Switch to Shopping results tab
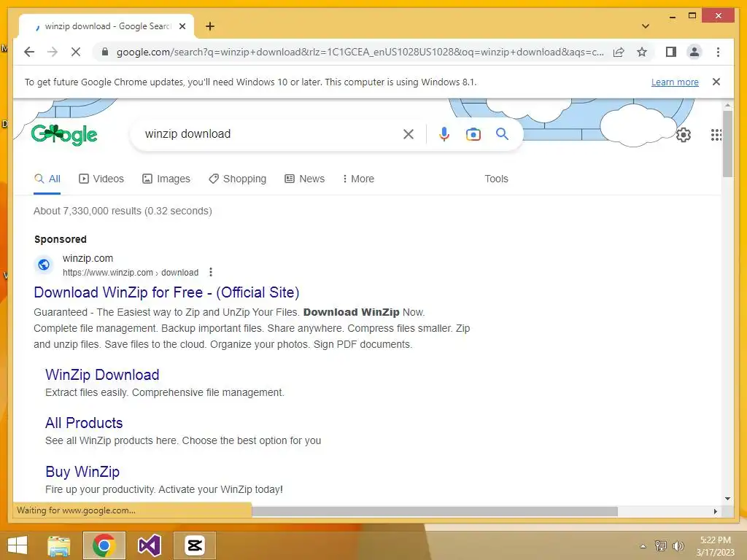This screenshot has width=747, height=560. 237,179
